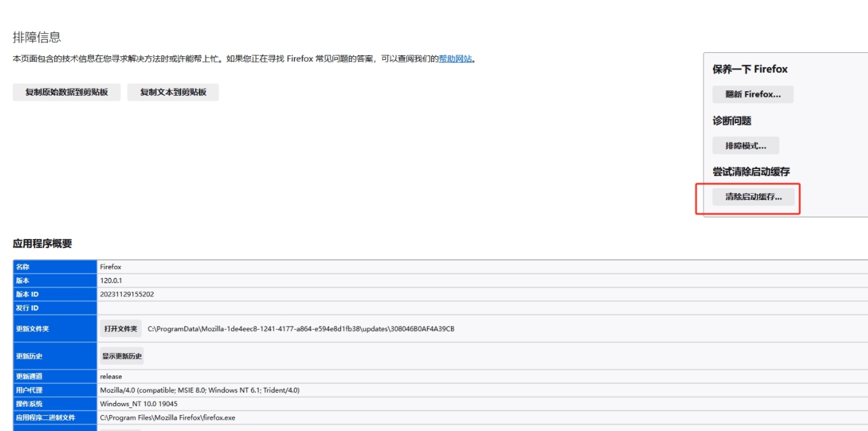Viewport: 868px width, 431px height.
Task: Click the 翻新 Firefox... button
Action: click(x=753, y=94)
